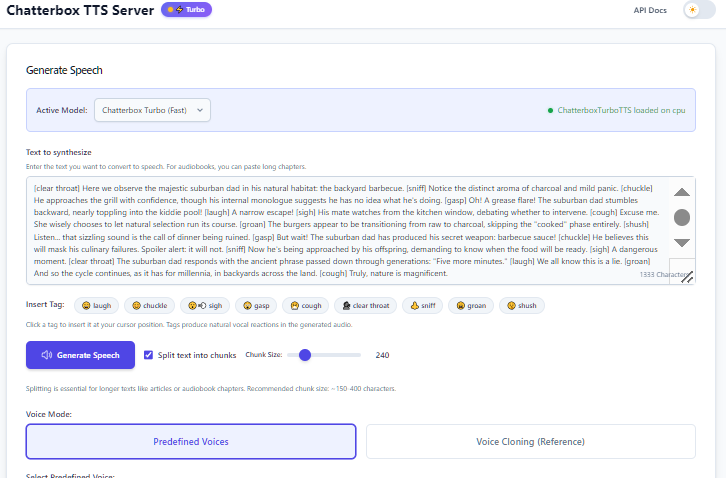Click the Turbo badge in header
Image resolution: width=726 pixels, height=478 pixels.
pos(187,9)
